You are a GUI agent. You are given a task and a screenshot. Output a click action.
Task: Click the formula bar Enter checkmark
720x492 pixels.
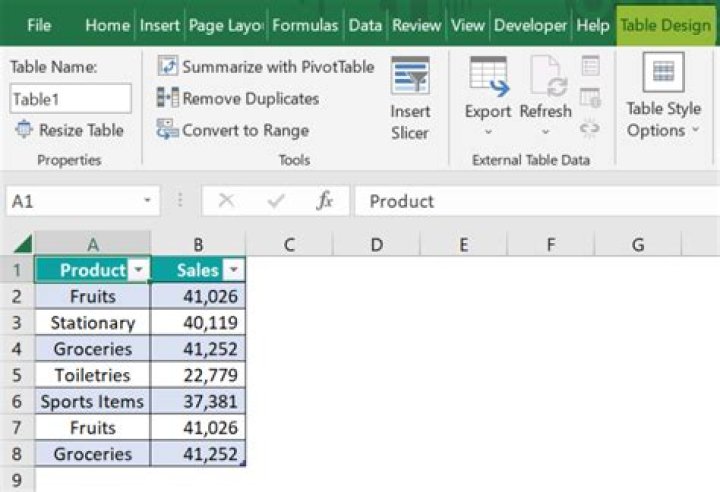(276, 201)
